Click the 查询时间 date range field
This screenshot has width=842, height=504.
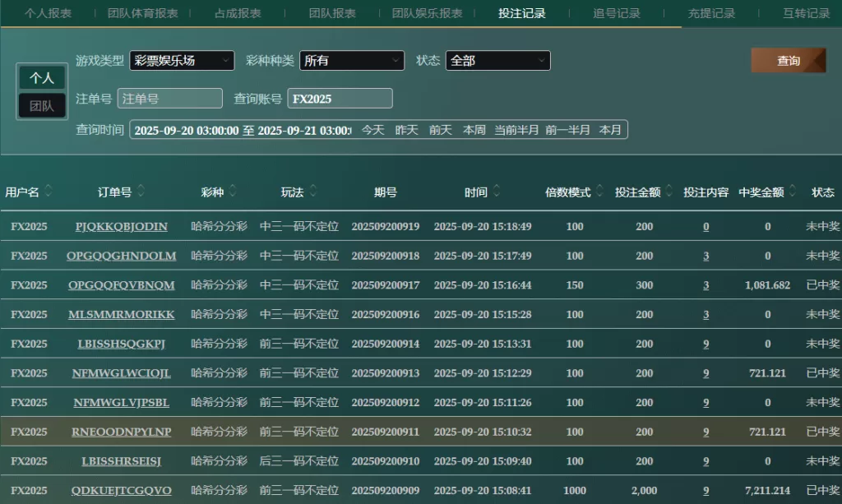coord(243,130)
